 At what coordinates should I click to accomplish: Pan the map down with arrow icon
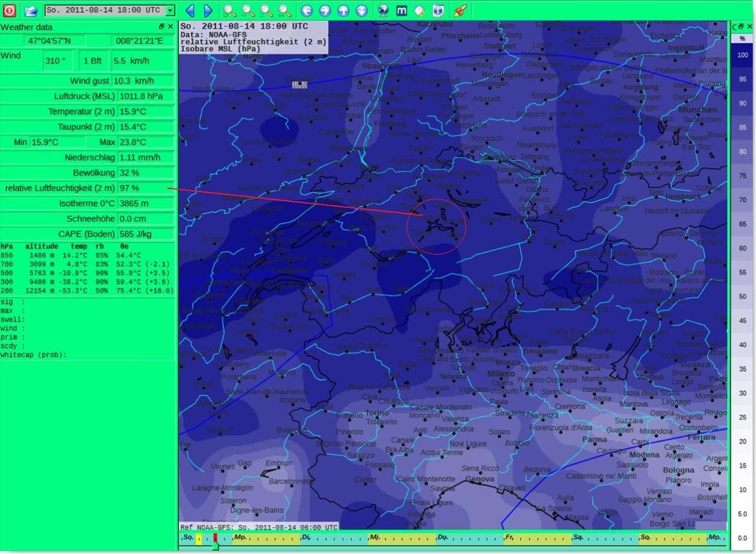[361, 10]
